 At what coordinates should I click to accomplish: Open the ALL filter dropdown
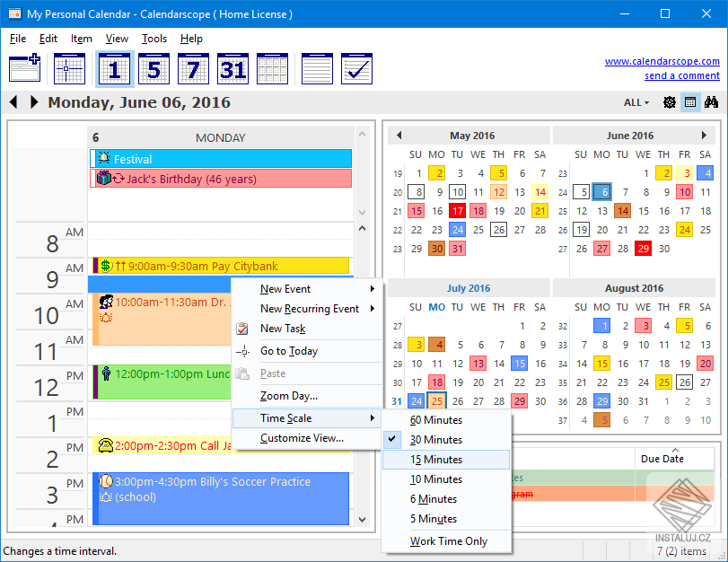(635, 102)
